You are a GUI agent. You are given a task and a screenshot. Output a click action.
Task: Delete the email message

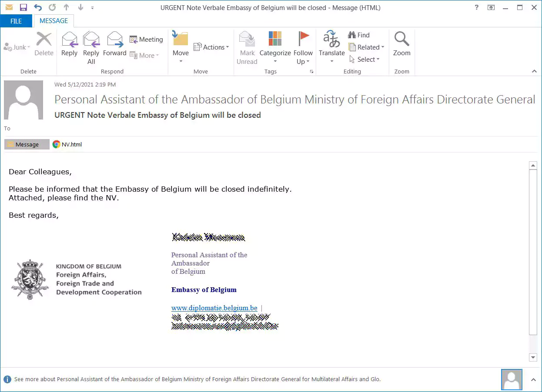(x=44, y=44)
